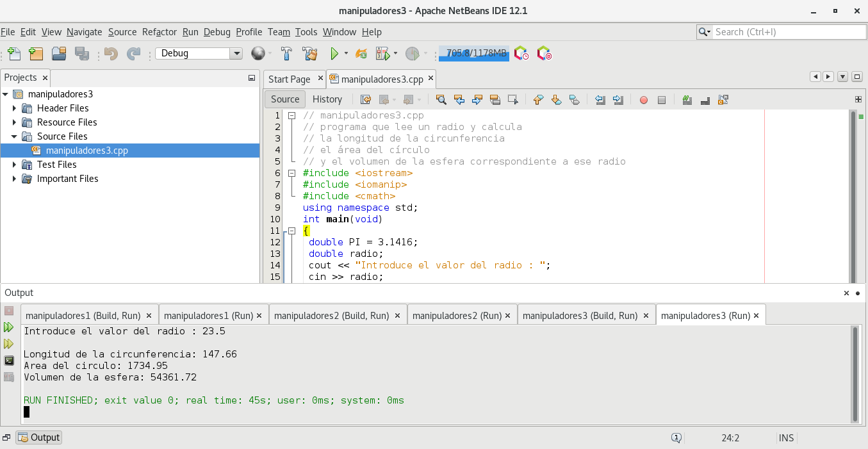Screen dimensions: 868x449
Task: Click the memory usage bar 705.8/1178MB
Action: [474, 54]
